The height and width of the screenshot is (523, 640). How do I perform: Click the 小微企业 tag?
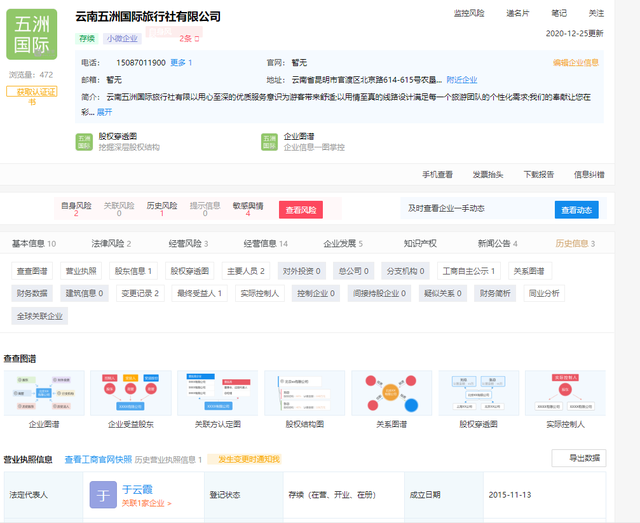[122, 38]
